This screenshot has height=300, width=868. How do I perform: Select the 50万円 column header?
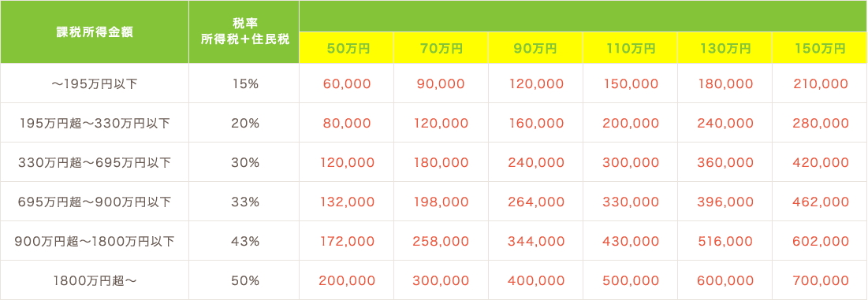pyautogui.click(x=347, y=48)
